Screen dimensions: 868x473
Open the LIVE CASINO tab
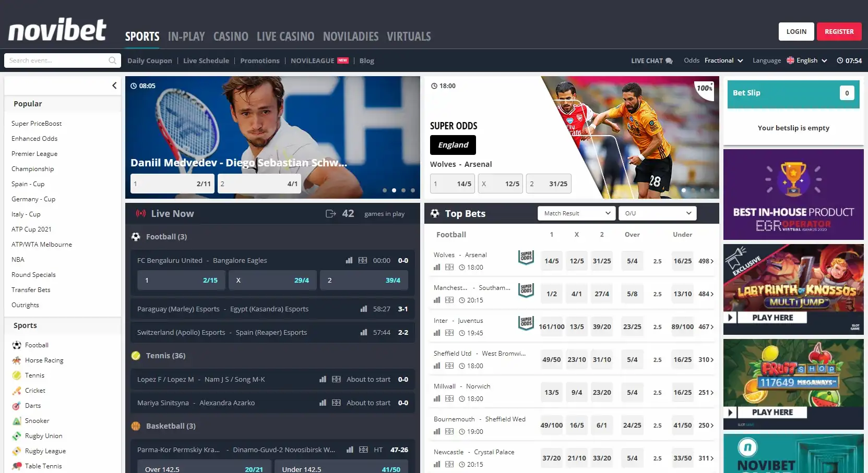286,37
